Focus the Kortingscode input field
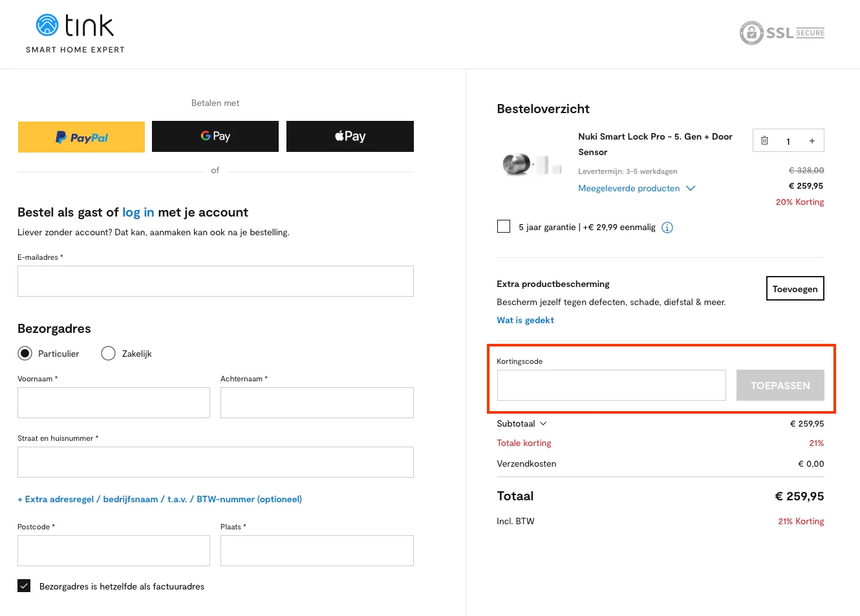The width and height of the screenshot is (860, 616). pyautogui.click(x=611, y=385)
